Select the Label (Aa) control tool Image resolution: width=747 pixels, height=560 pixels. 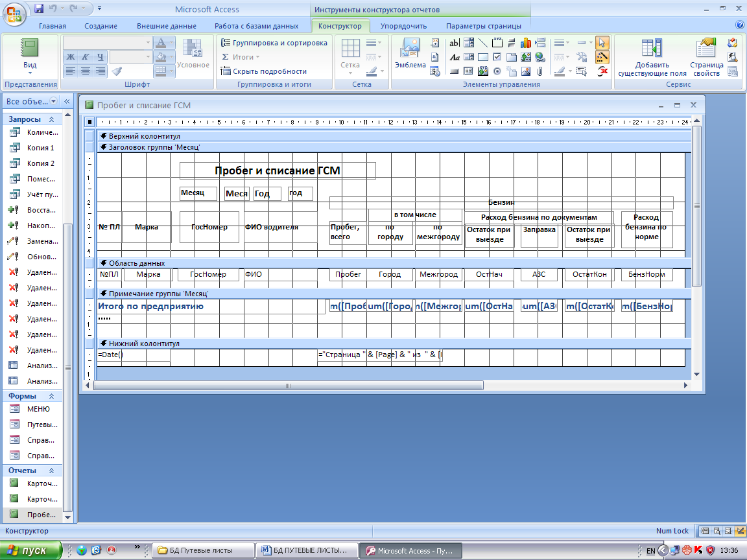tap(455, 57)
